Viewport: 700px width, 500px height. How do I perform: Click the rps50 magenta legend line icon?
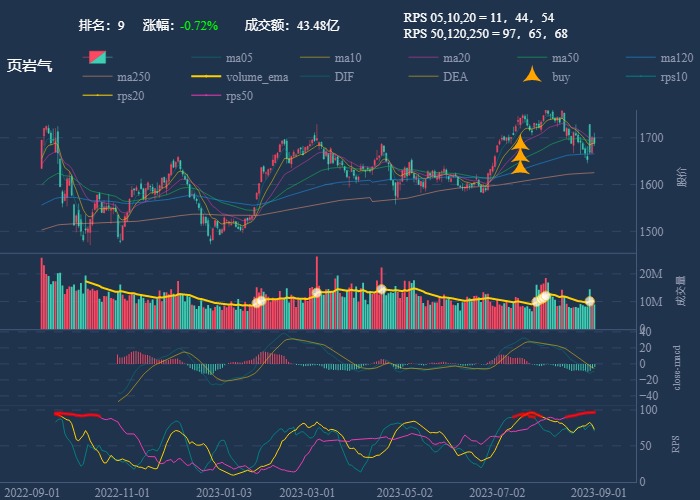(208, 96)
